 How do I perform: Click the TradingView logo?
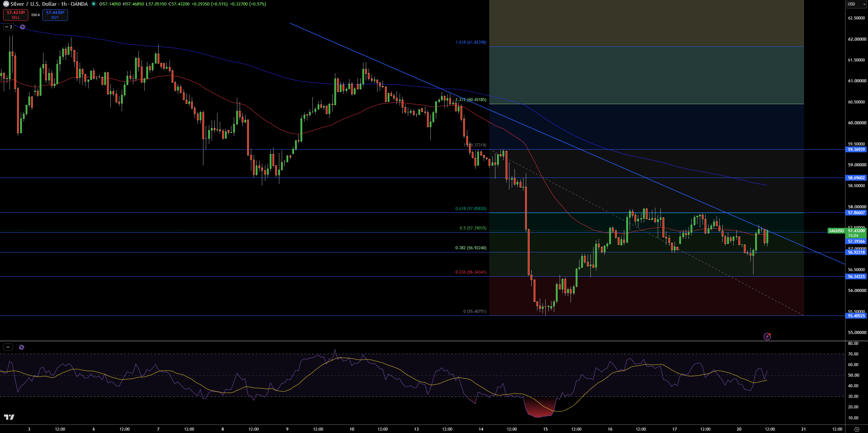[x=9, y=417]
